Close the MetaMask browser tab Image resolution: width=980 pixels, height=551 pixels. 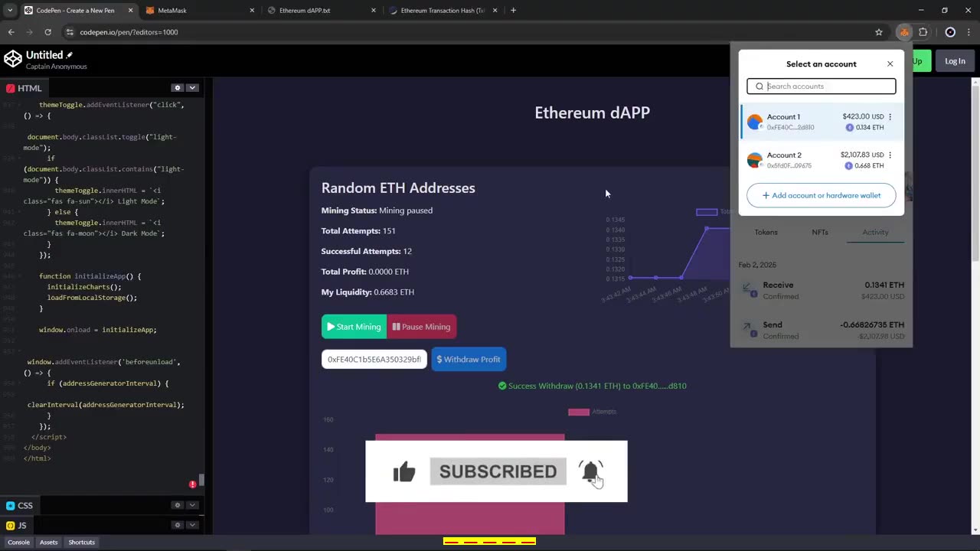pos(253,11)
